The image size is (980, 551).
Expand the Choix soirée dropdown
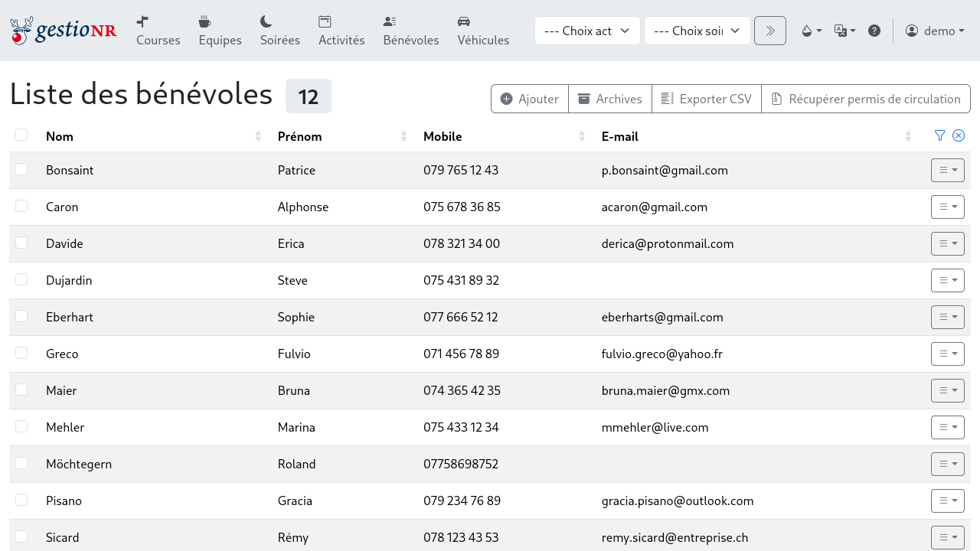click(x=697, y=31)
